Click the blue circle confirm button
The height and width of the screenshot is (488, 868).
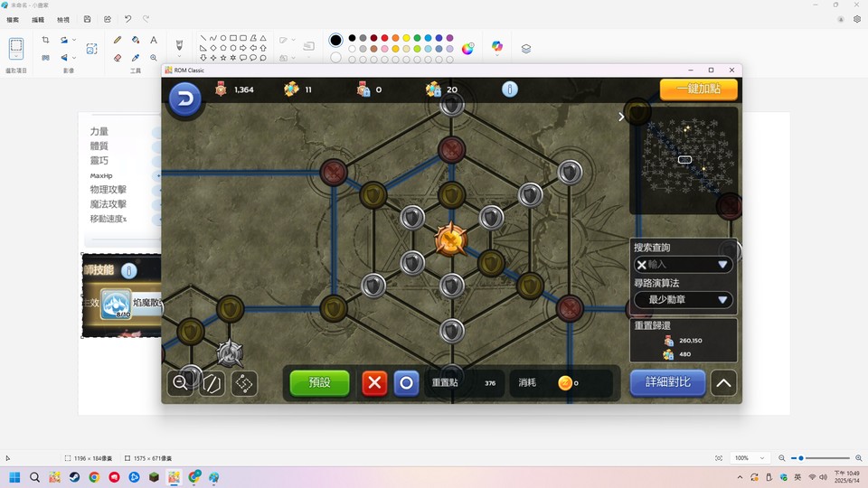tap(406, 383)
